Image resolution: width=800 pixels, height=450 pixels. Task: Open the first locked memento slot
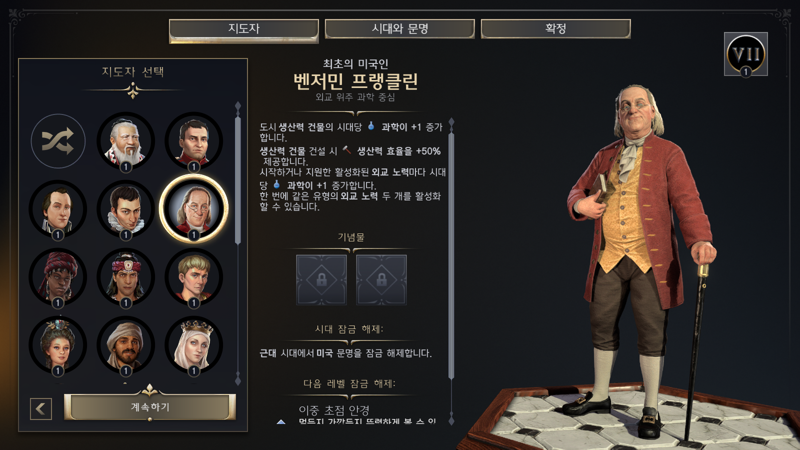pyautogui.click(x=321, y=280)
